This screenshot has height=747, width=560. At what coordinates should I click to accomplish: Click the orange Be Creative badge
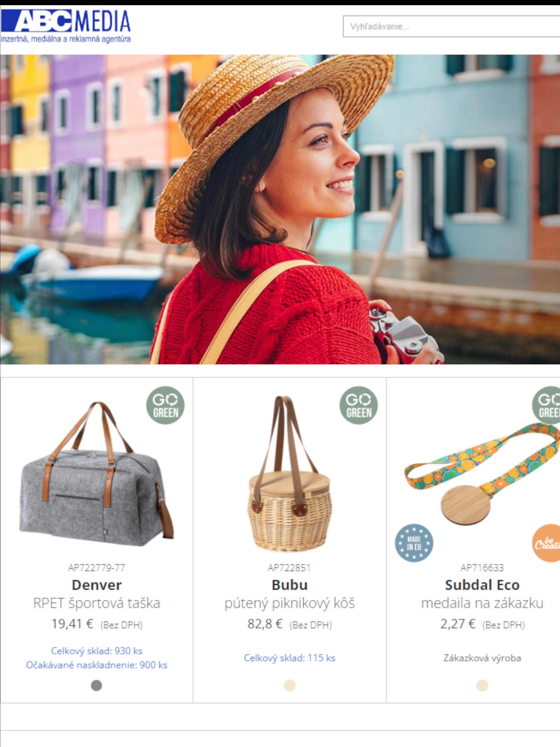pos(546,543)
